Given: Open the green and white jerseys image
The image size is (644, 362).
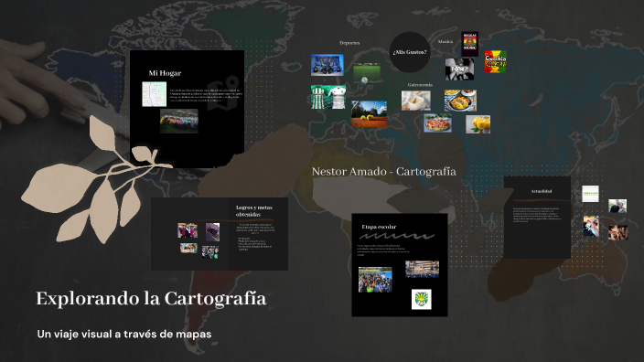Looking at the screenshot, I should 328,97.
